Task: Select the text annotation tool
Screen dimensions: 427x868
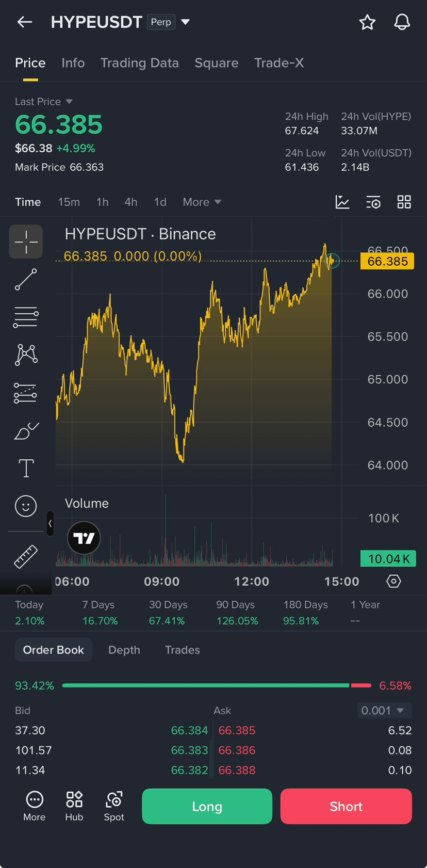Action: click(26, 469)
